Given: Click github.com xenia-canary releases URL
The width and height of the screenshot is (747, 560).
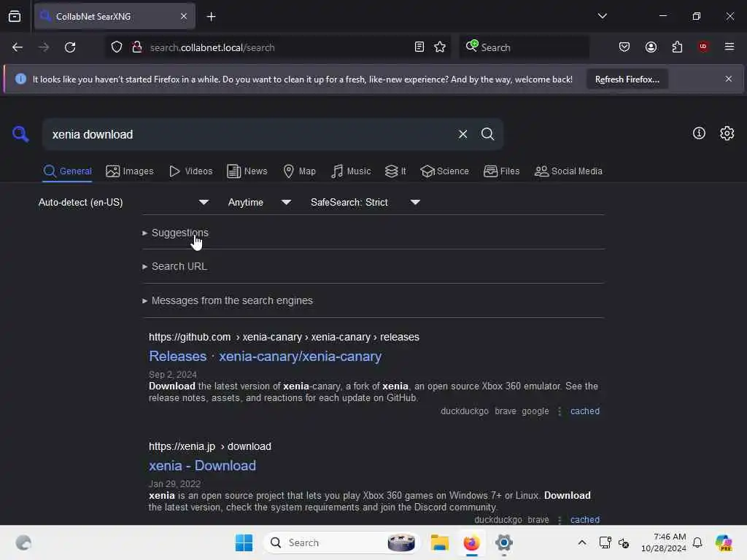Looking at the screenshot, I should coord(284,337).
